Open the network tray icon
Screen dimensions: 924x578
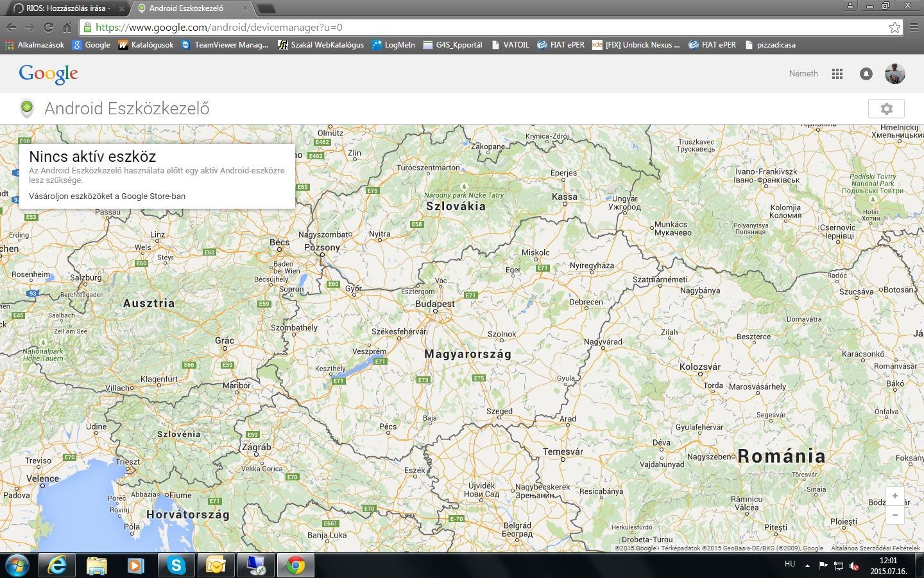[x=839, y=566]
